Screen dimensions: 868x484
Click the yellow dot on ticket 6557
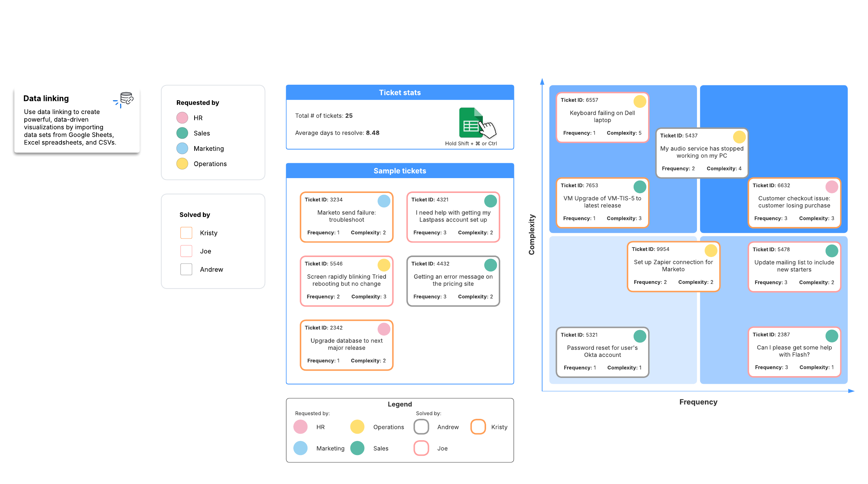point(639,101)
